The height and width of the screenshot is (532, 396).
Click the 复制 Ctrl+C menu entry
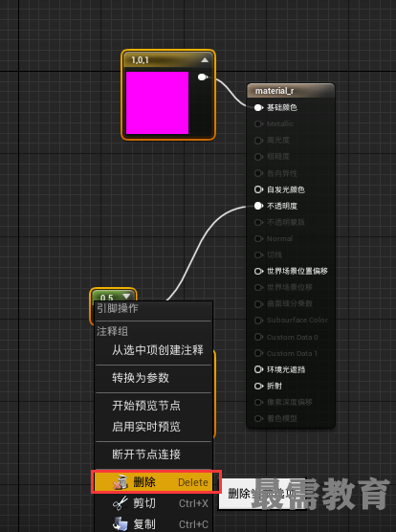tap(153, 523)
